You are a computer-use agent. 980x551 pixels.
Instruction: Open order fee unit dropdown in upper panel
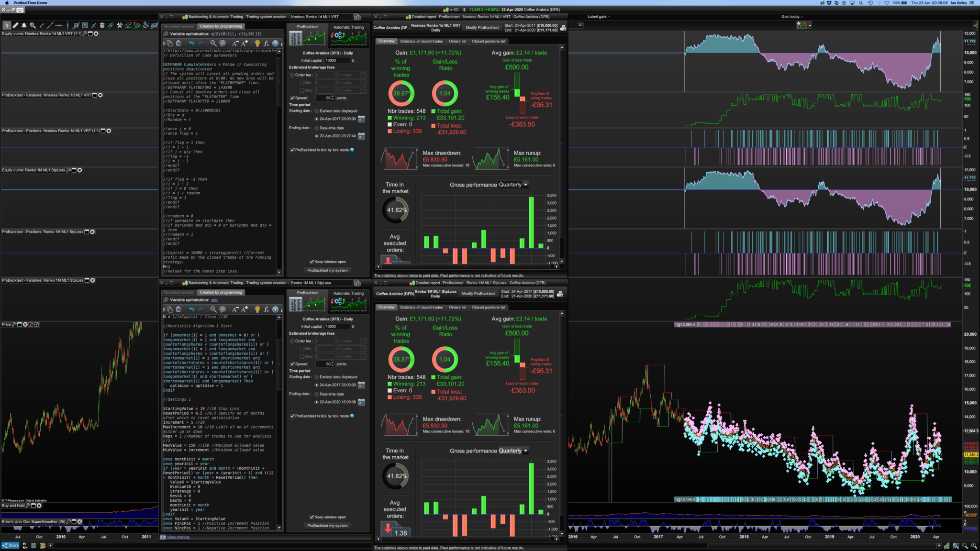363,75
